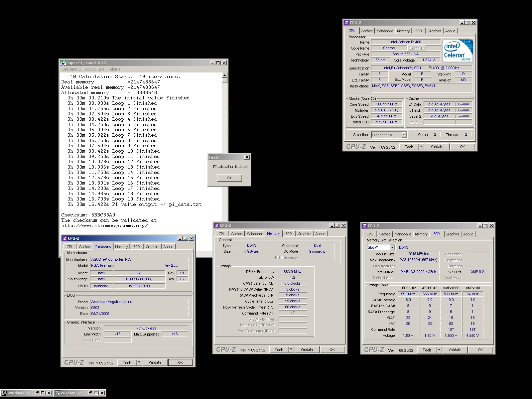Restore the Wisdom-soft minimized window
This screenshot has height=399, width=532.
(x=90, y=393)
